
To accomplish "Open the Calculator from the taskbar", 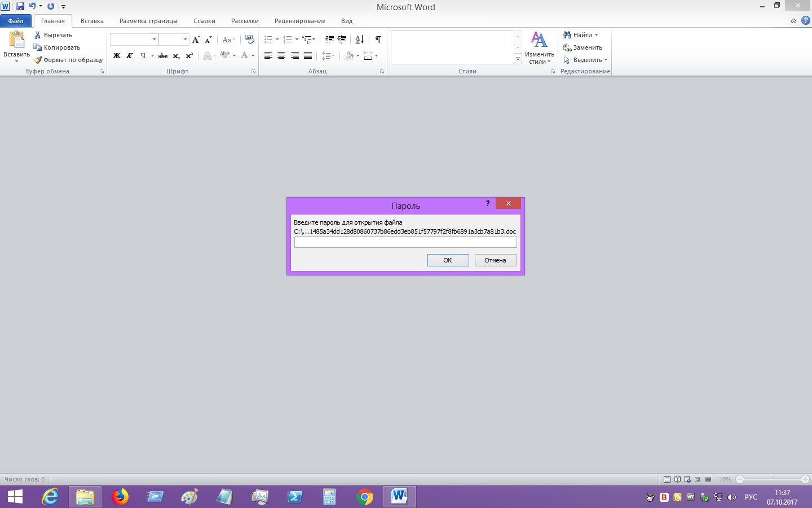I will point(329,497).
